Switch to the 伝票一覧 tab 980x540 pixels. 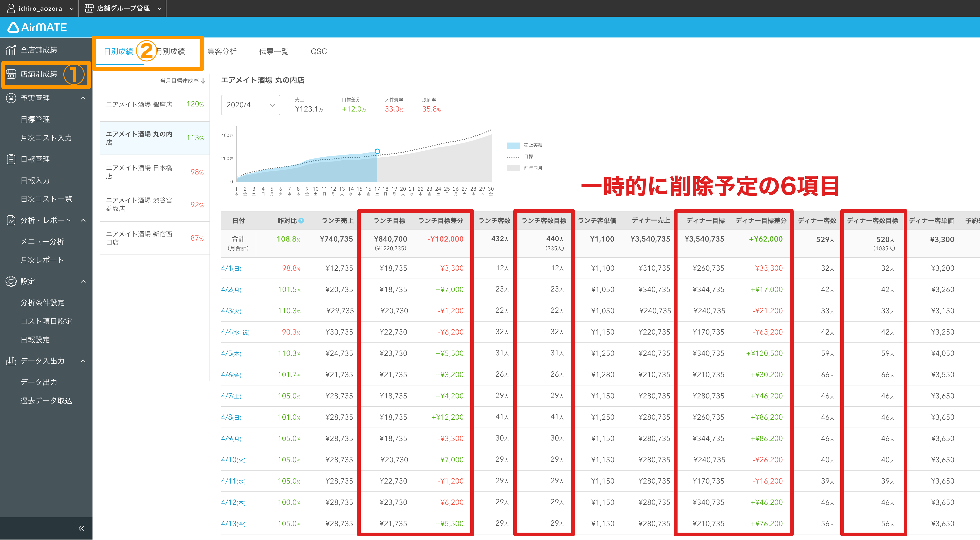point(274,51)
